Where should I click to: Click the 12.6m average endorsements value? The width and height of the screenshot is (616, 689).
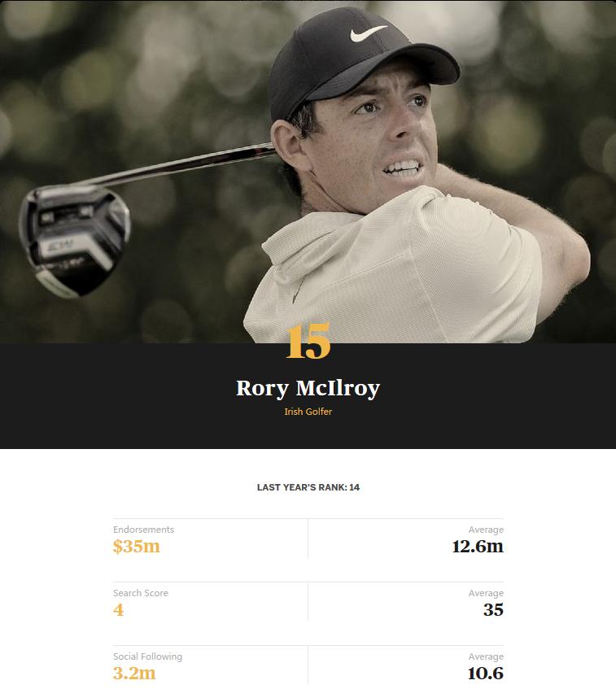478,547
